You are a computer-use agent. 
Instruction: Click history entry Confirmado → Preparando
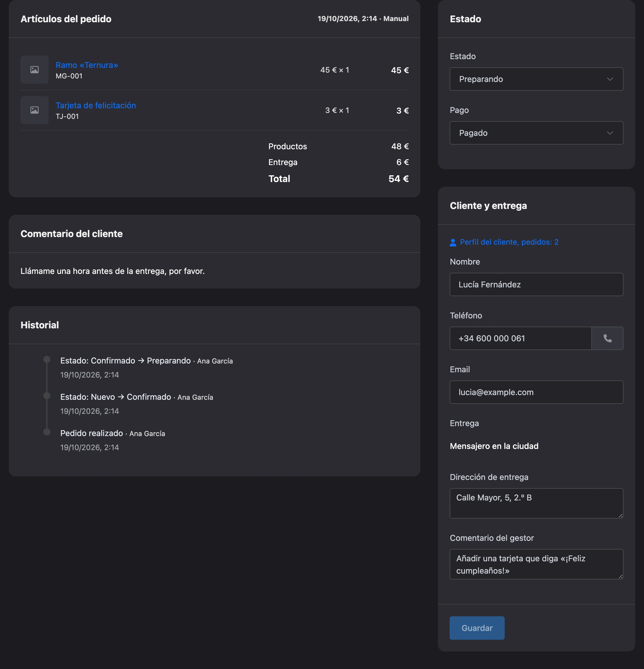point(146,361)
